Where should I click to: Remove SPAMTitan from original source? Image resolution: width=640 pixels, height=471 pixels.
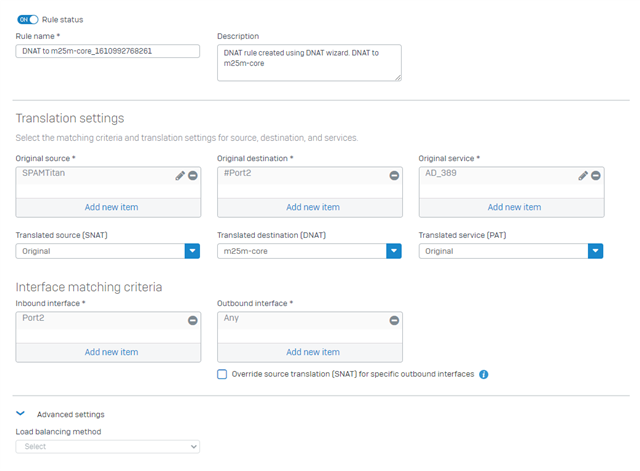(193, 176)
